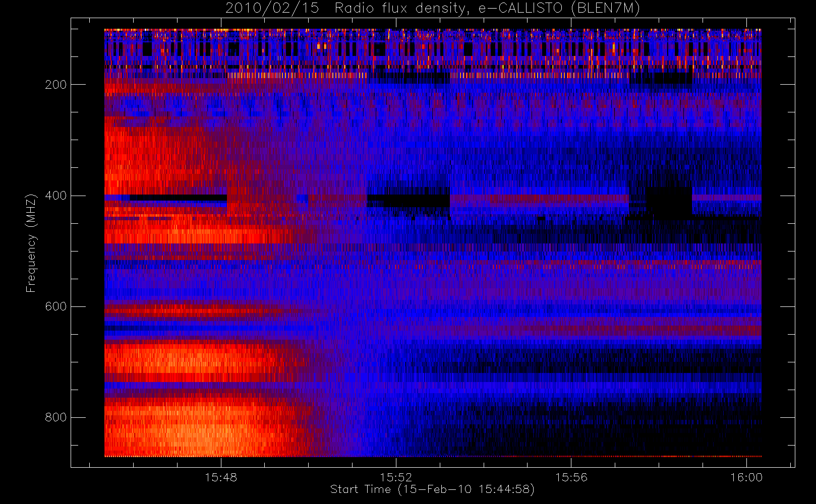Click the 400 frequency tick label
This screenshot has width=816, height=504.
(55, 196)
